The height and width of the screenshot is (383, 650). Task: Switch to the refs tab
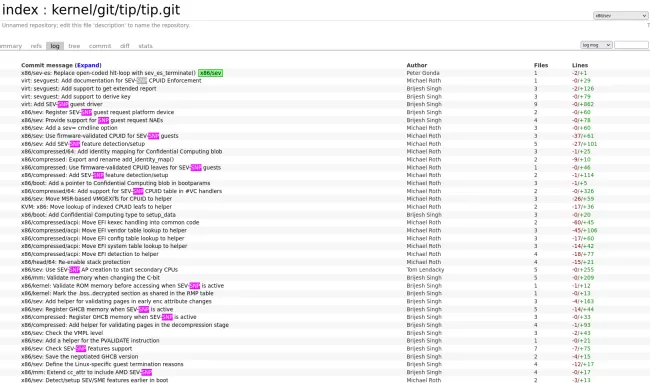click(x=36, y=46)
